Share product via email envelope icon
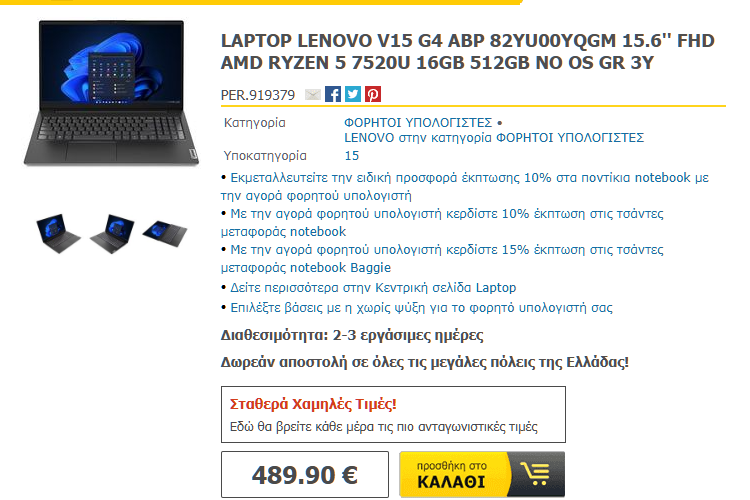The image size is (750, 500). pyautogui.click(x=313, y=95)
